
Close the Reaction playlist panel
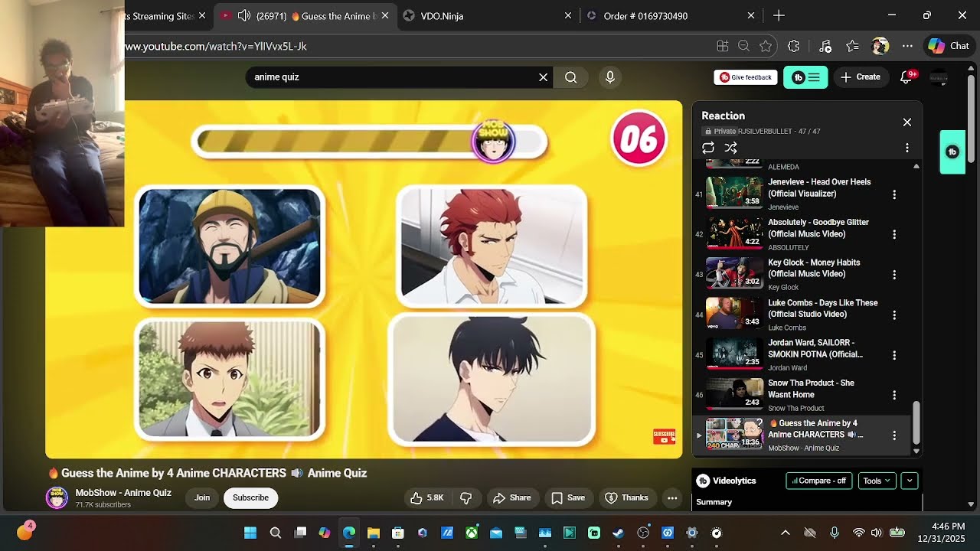click(907, 122)
